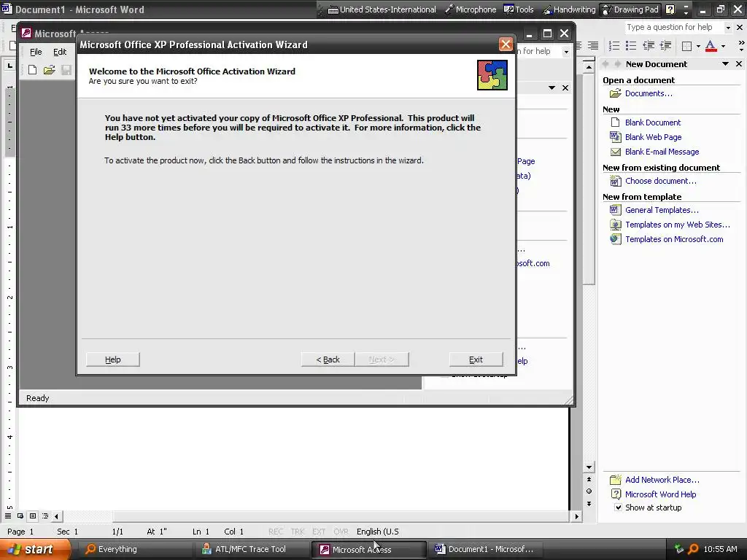
Task: Click the New icon in Access toolbar
Action: pyautogui.click(x=32, y=70)
